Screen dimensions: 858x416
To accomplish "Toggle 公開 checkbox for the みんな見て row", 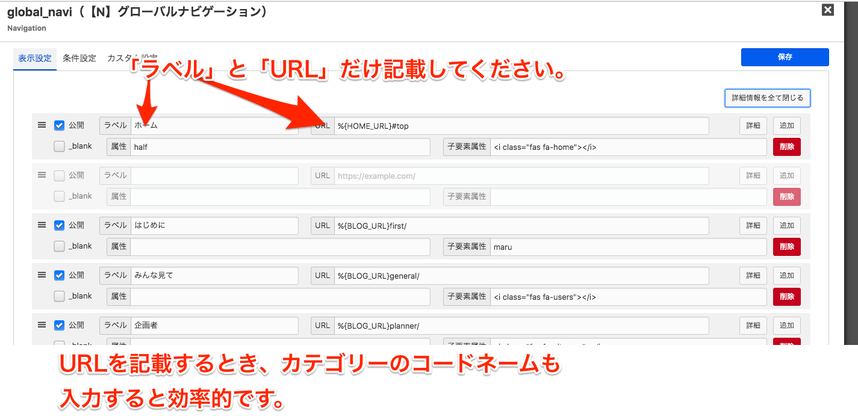I will [x=59, y=275].
